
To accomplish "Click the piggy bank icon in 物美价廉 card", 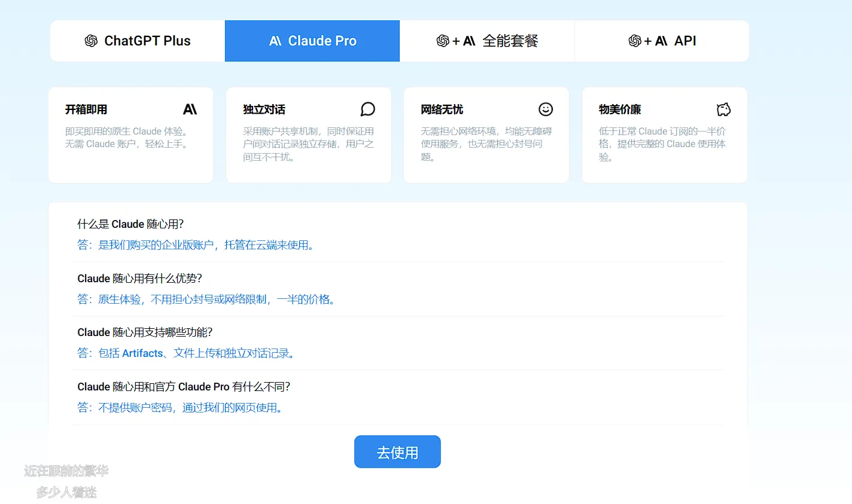I will pyautogui.click(x=723, y=109).
